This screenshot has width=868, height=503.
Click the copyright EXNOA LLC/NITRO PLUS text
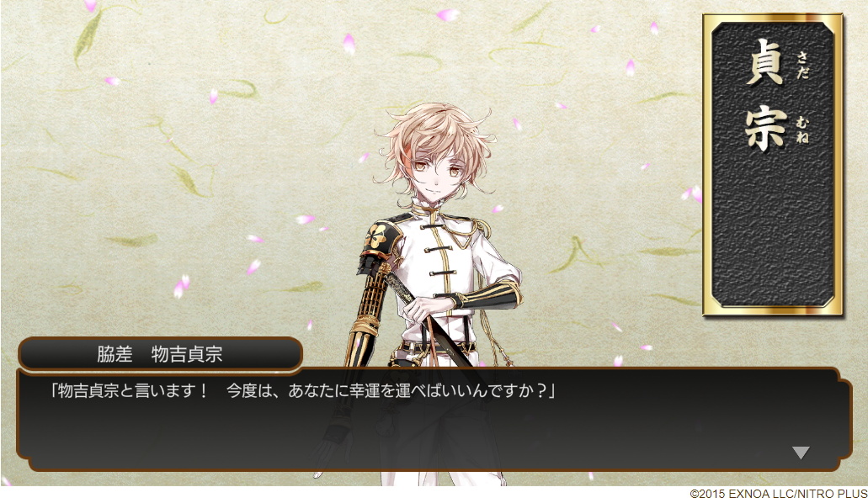(x=778, y=494)
